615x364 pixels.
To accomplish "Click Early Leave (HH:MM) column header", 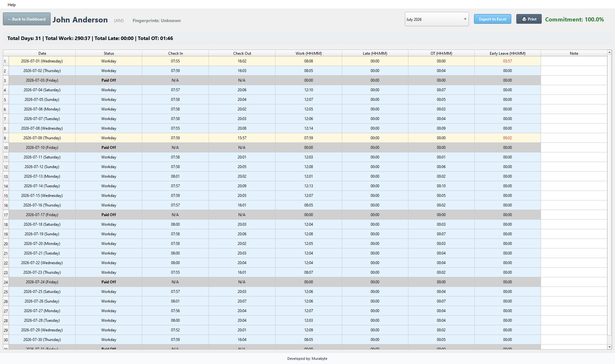I will click(x=507, y=53).
